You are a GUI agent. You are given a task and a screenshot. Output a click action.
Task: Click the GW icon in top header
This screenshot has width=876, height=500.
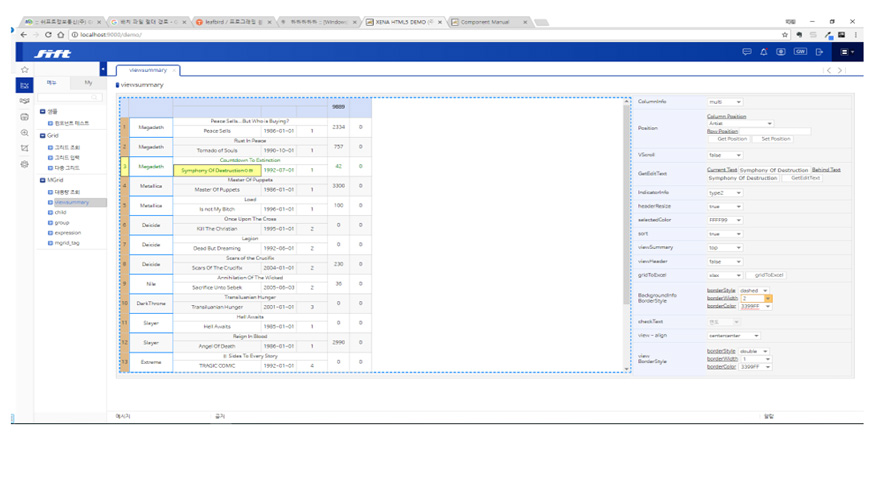coord(800,52)
